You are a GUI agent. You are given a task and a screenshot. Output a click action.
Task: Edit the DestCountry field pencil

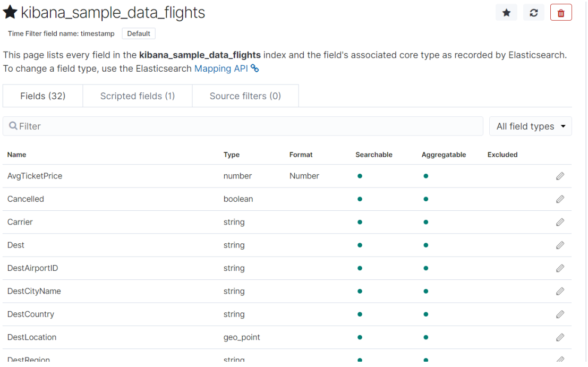coord(560,314)
